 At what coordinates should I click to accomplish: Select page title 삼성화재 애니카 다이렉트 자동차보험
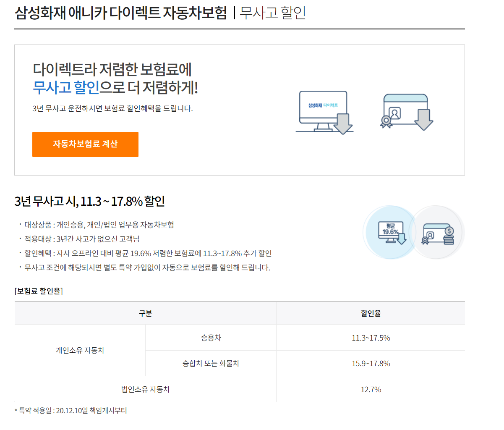tap(121, 13)
